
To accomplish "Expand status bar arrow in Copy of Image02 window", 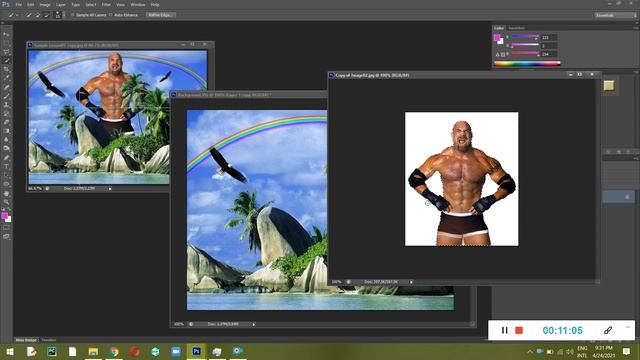I will click(411, 282).
